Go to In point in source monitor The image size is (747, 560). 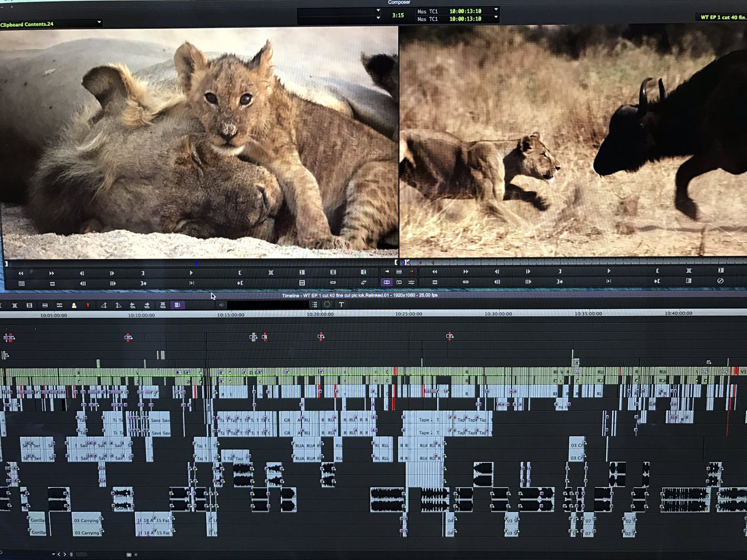pyautogui.click(x=144, y=282)
